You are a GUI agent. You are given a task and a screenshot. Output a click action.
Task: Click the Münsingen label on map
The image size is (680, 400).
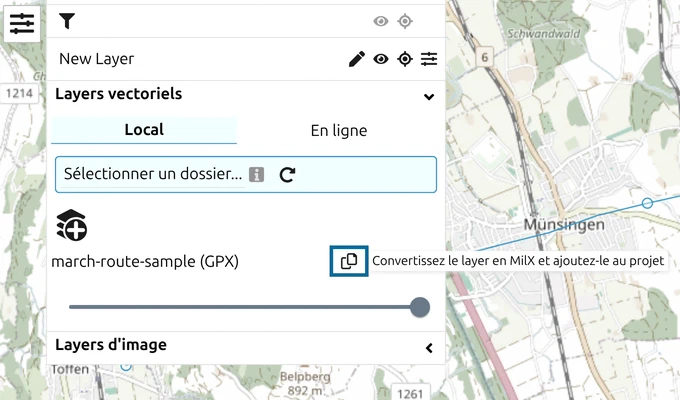(x=564, y=224)
